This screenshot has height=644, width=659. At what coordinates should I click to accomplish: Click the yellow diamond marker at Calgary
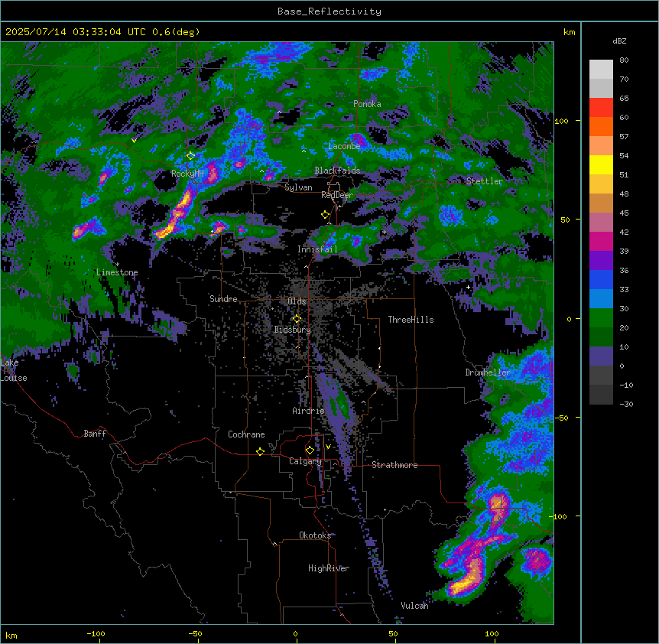(310, 450)
